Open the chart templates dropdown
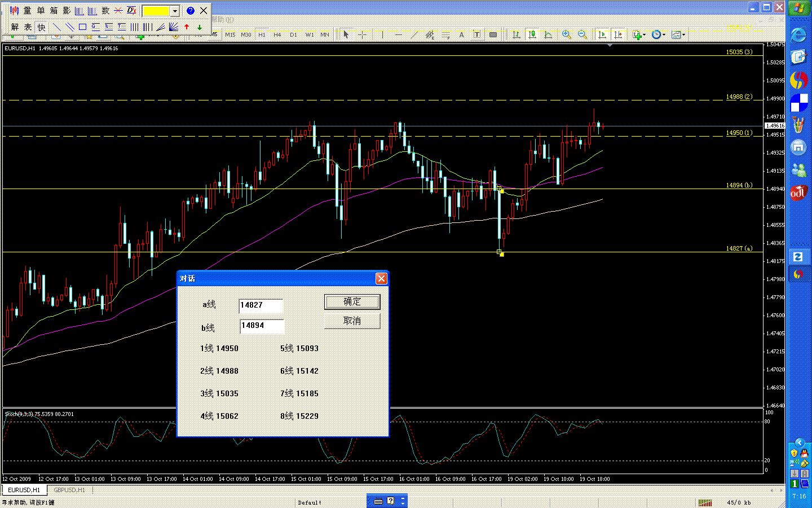812x508 pixels. tap(678, 34)
